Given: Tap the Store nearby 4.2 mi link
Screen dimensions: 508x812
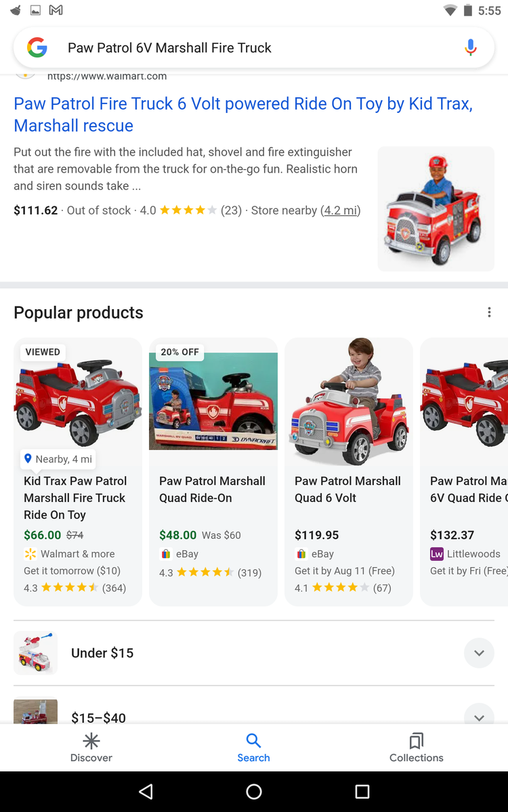Looking at the screenshot, I should (339, 210).
